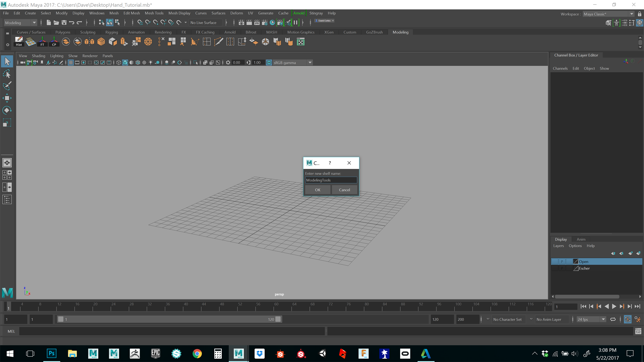The height and width of the screenshot is (362, 644).
Task: Click the Center Pivot CP shelf icon
Action: click(54, 42)
